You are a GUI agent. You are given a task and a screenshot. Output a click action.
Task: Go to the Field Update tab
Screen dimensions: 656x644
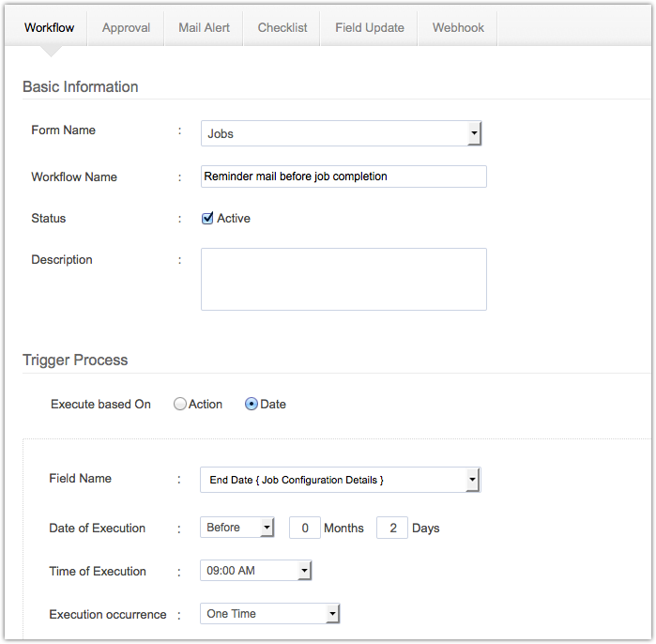(370, 28)
